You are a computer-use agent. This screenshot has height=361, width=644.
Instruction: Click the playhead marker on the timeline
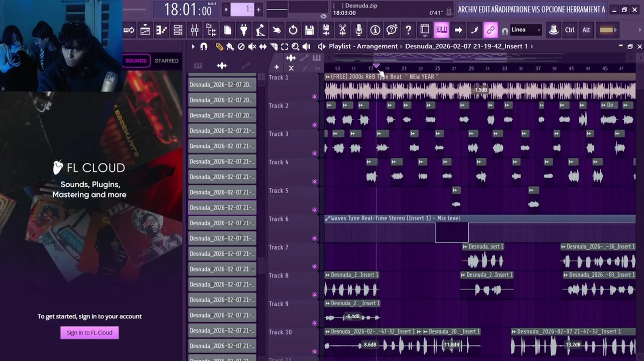pyautogui.click(x=376, y=66)
